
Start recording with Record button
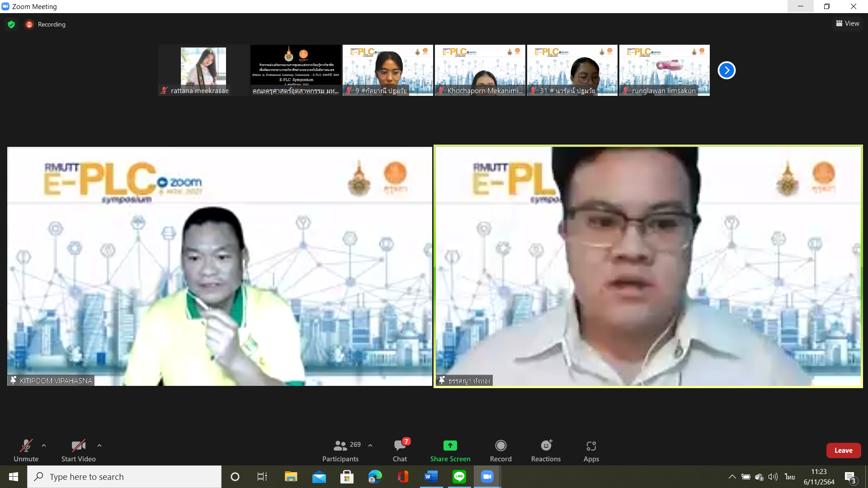tap(501, 450)
